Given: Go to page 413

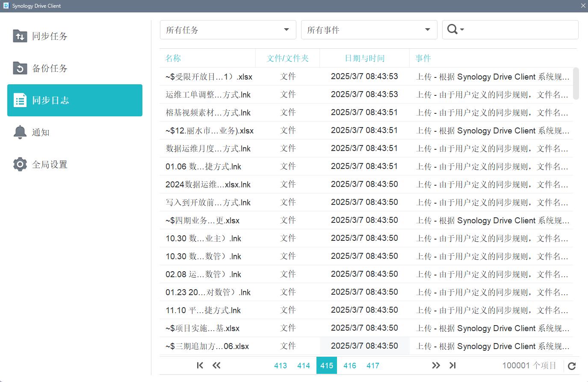Looking at the screenshot, I should point(281,366).
